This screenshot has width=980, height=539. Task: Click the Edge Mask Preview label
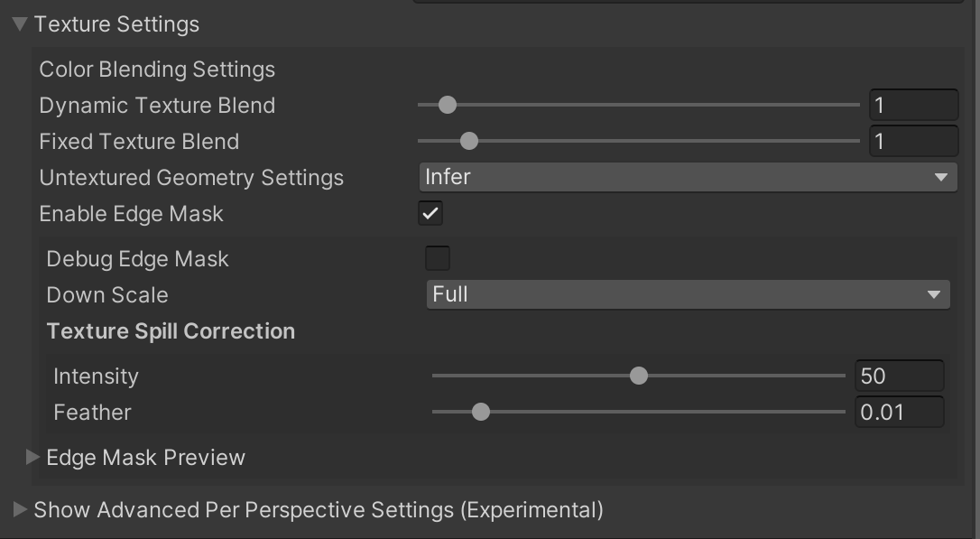click(145, 457)
